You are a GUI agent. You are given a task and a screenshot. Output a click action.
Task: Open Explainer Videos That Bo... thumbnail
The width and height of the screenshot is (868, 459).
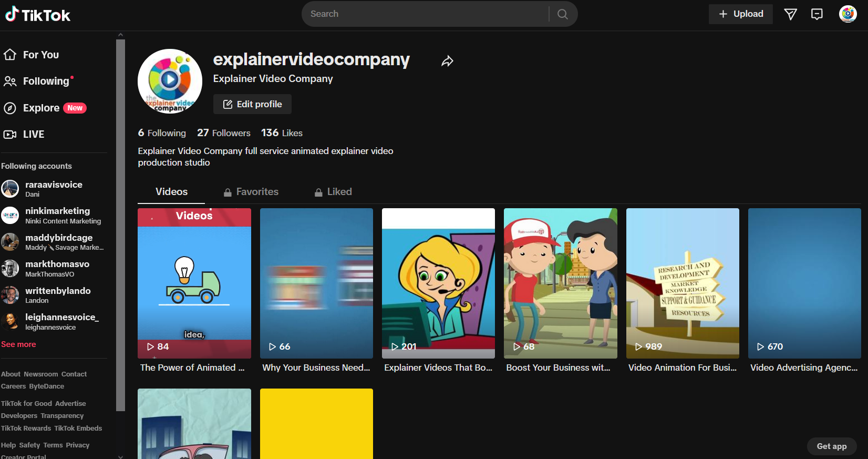[x=438, y=283]
